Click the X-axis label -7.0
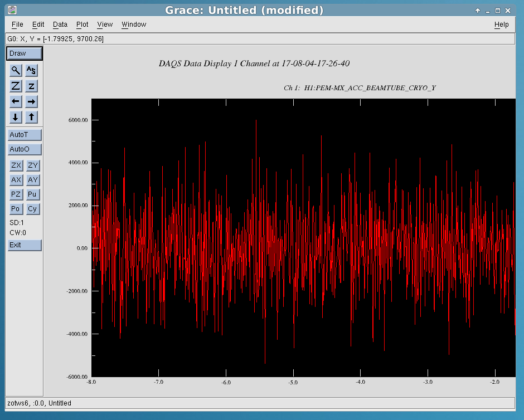 point(159,382)
